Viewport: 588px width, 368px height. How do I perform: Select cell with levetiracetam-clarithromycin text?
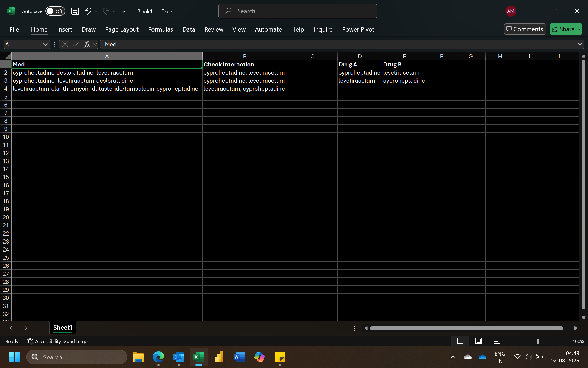point(107,89)
